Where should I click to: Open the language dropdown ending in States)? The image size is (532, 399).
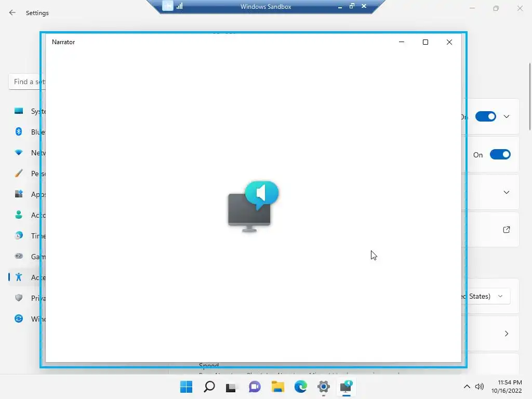tap(486, 296)
